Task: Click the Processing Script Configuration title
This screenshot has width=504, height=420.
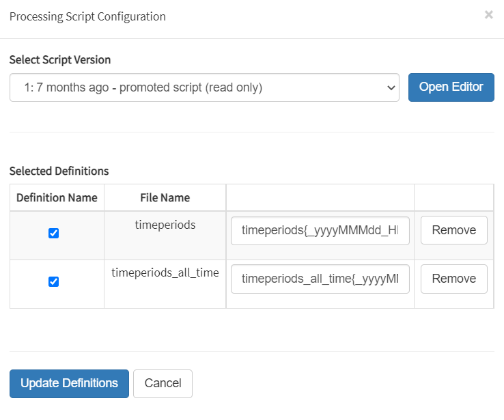Action: point(87,16)
